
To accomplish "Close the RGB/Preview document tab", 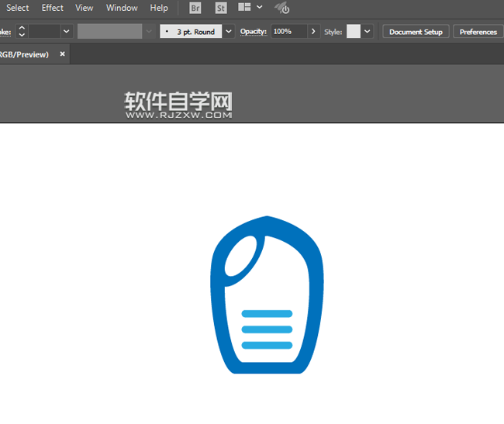I will pyautogui.click(x=63, y=54).
